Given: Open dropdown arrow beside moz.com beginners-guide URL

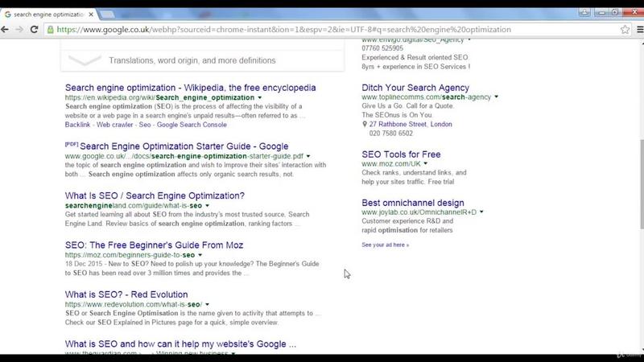Looking at the screenshot, I should (200, 255).
